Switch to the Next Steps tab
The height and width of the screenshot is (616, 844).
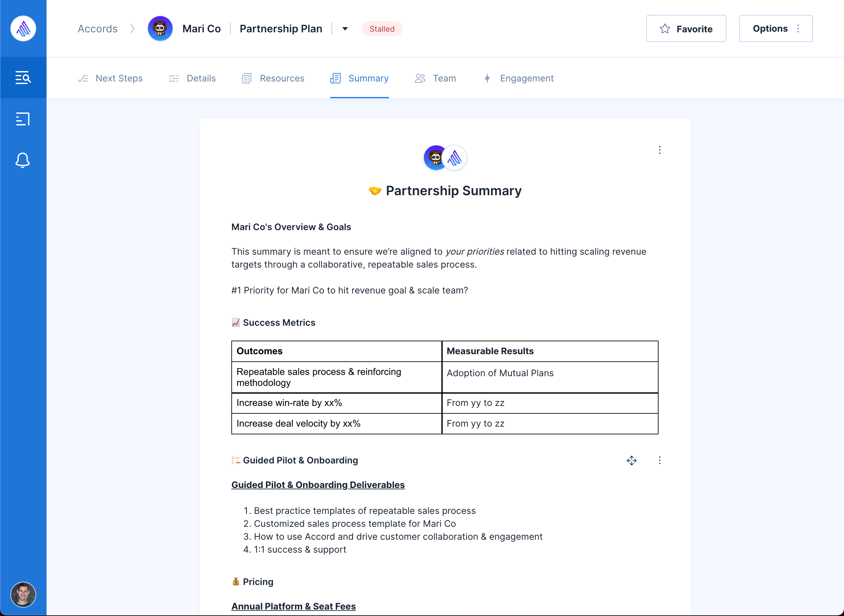pos(110,78)
